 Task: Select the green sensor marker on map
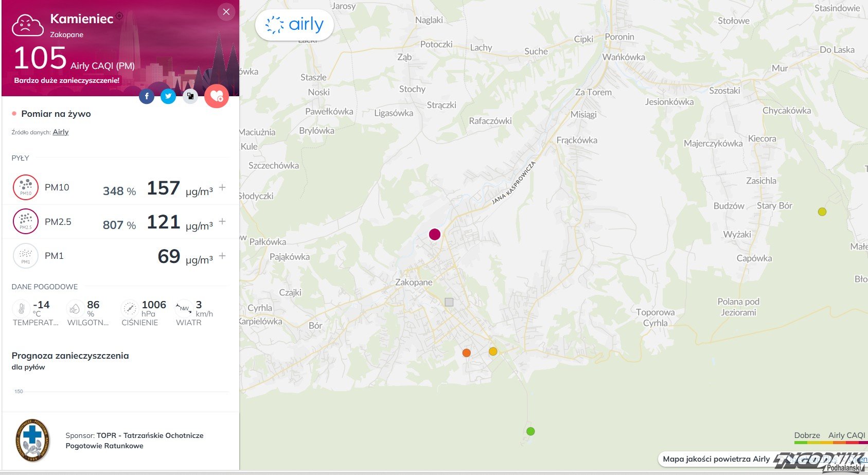[530, 431]
